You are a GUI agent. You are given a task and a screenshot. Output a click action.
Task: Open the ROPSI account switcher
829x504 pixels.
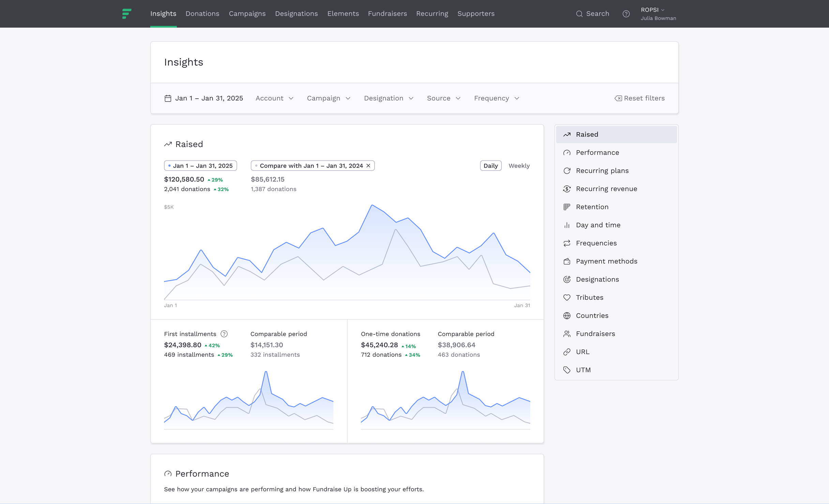point(652,10)
